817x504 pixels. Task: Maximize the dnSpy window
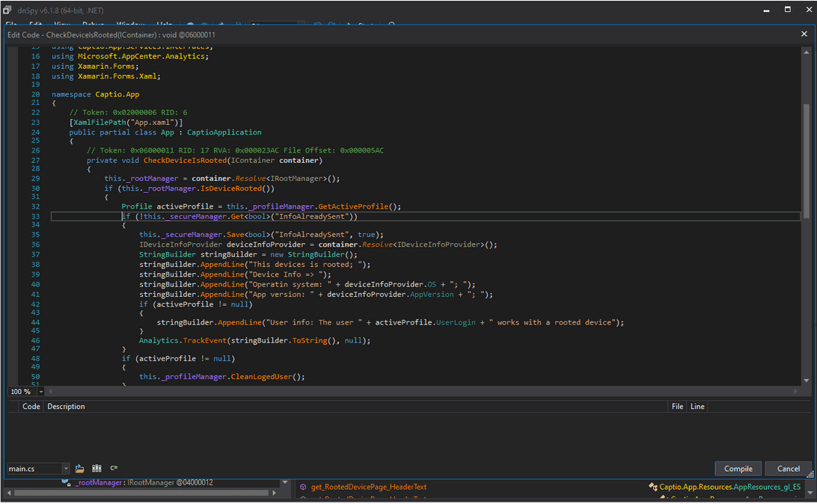[x=788, y=10]
